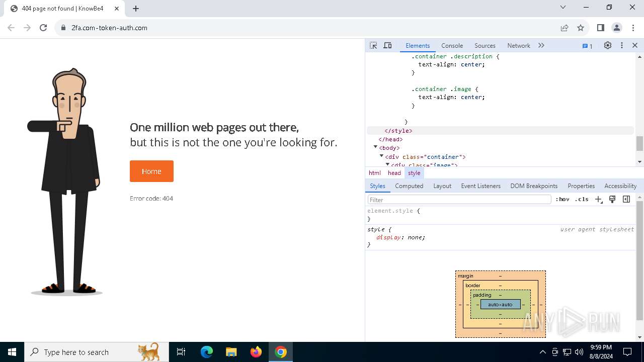
Task: Open the Windows Start menu
Action: [x=12, y=352]
